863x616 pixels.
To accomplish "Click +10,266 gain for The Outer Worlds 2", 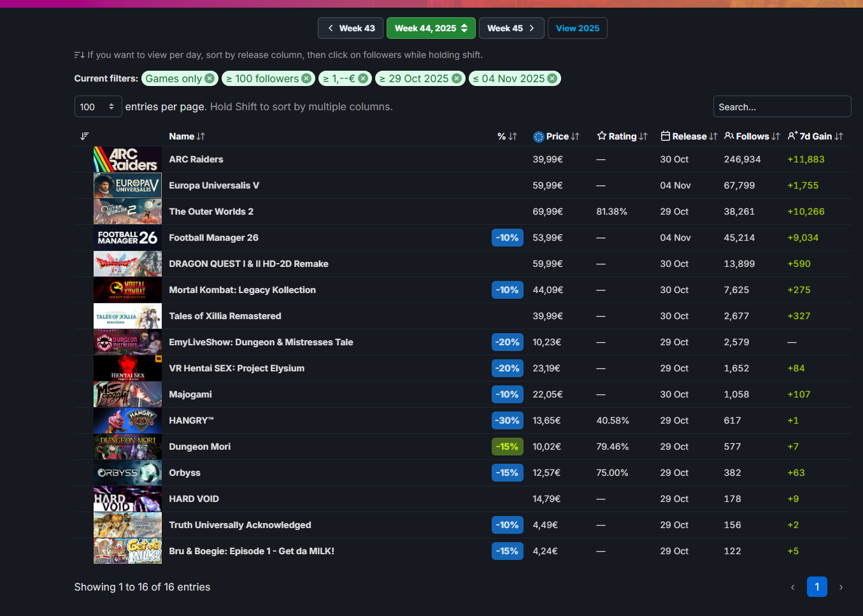I will click(x=806, y=211).
